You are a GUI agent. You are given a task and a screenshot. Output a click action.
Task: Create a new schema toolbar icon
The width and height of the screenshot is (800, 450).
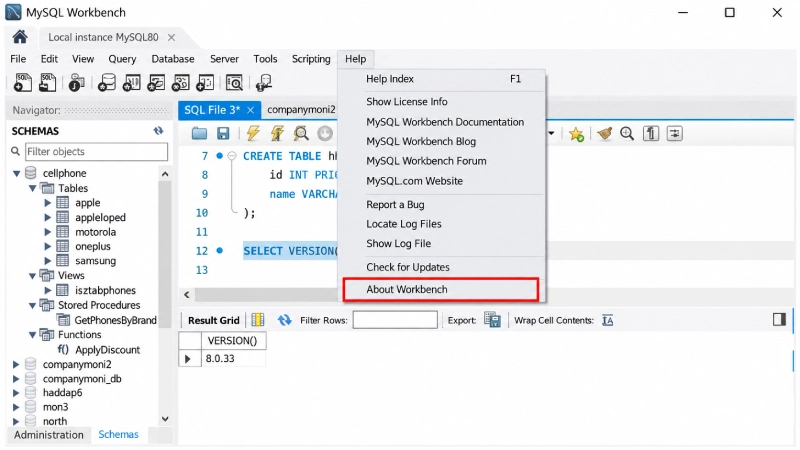pos(107,82)
